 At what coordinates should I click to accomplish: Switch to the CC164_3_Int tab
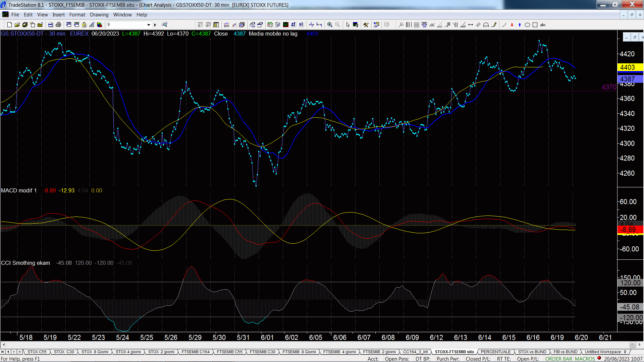(x=415, y=352)
